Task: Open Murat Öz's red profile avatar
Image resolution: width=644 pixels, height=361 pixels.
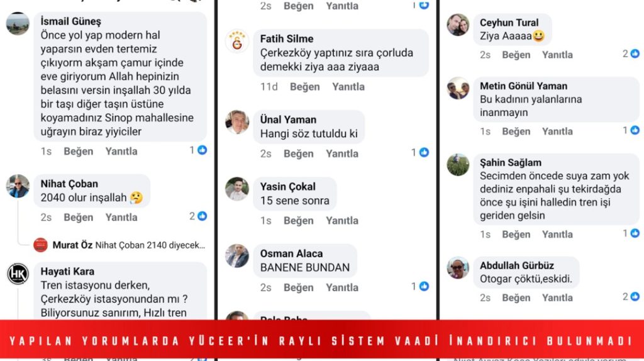Action: (x=40, y=245)
